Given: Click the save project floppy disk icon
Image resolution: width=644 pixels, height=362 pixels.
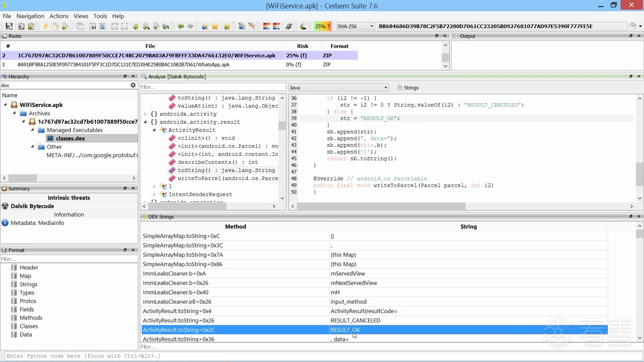Looking at the screenshot, I should point(9,27).
